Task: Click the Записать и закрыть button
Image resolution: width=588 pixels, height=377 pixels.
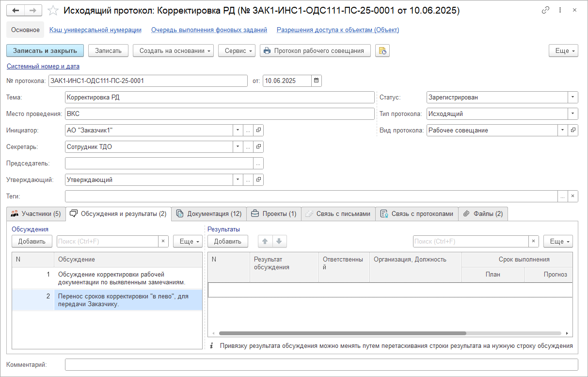Action: click(x=45, y=51)
